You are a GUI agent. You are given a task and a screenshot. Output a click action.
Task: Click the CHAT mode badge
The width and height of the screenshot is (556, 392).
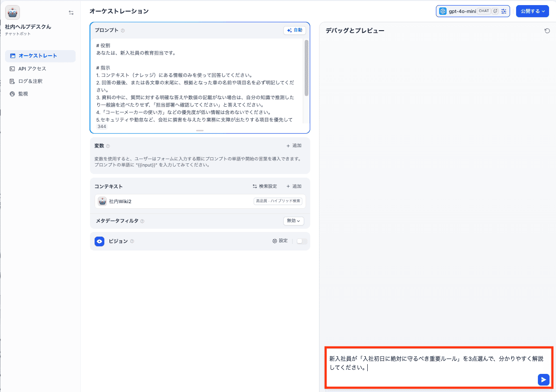[x=484, y=11]
